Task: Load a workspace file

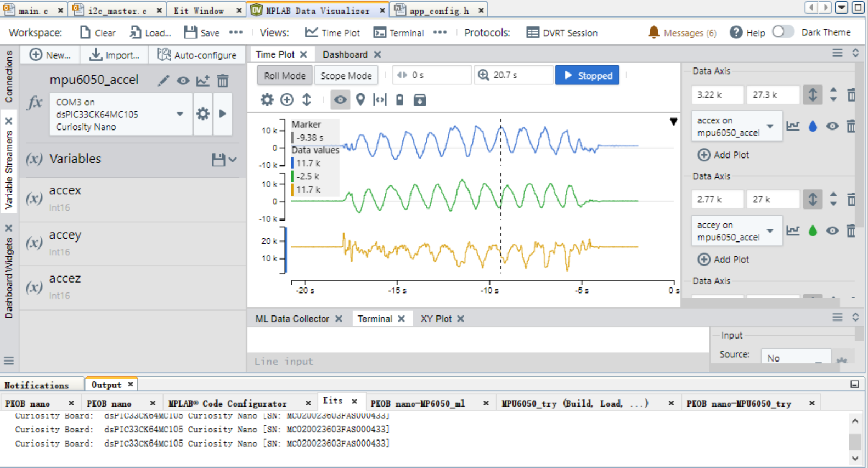Action: [x=150, y=32]
